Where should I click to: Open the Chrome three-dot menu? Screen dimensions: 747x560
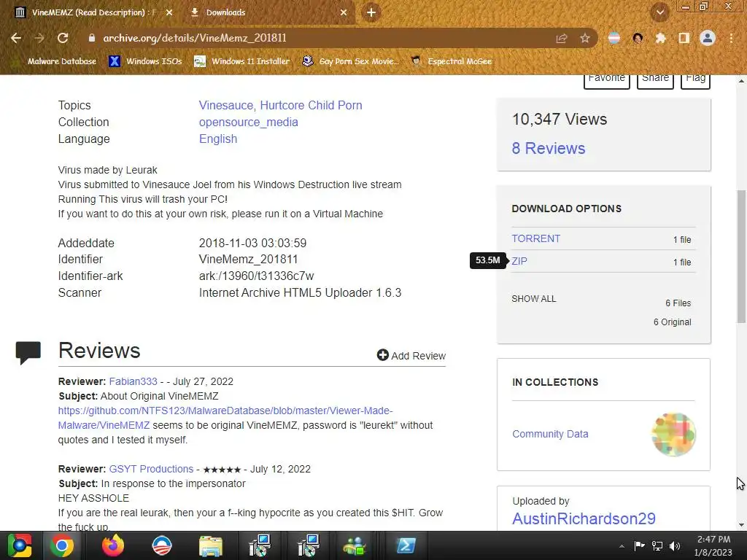(731, 38)
